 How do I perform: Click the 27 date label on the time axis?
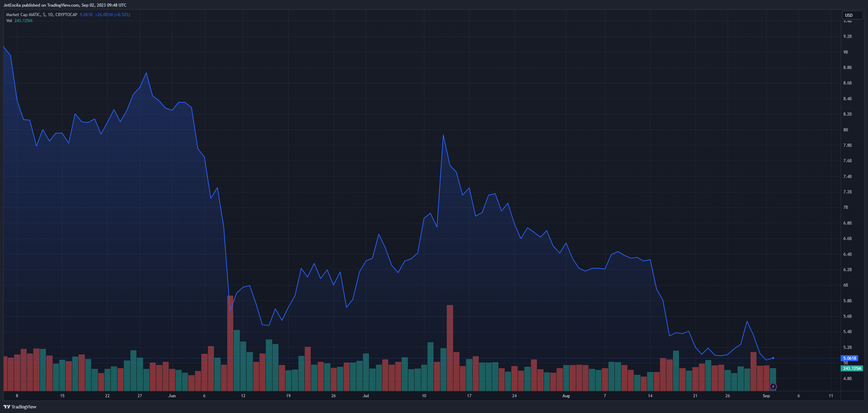140,396
